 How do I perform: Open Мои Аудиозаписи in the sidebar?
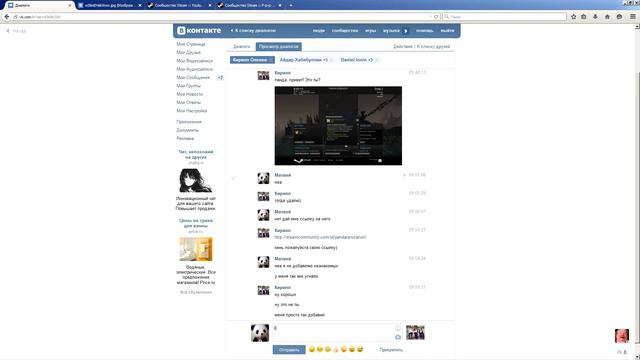click(194, 69)
